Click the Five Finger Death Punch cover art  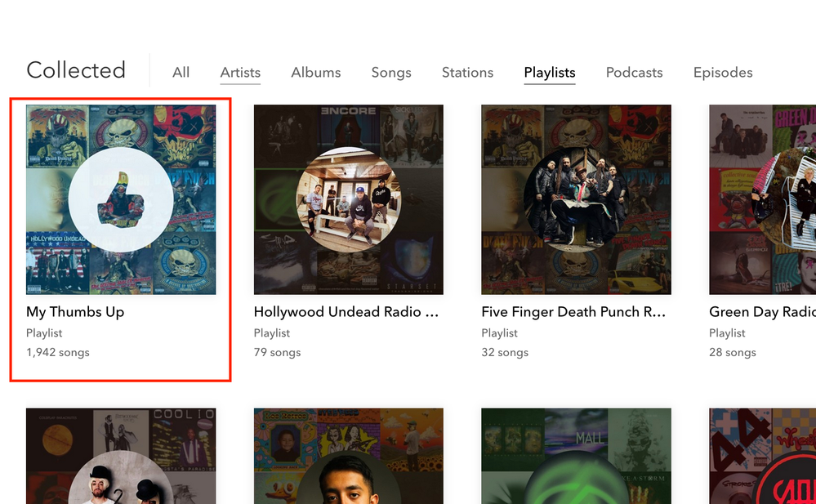coord(576,199)
